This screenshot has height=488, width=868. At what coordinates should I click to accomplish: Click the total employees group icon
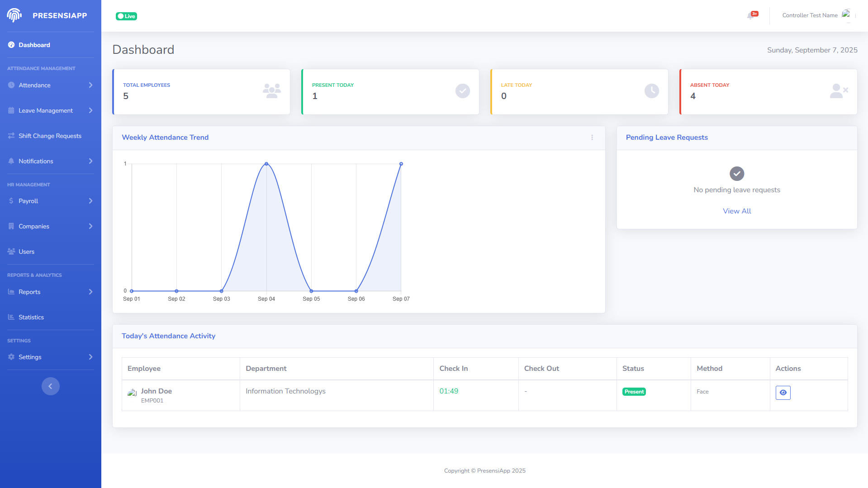[x=272, y=91]
